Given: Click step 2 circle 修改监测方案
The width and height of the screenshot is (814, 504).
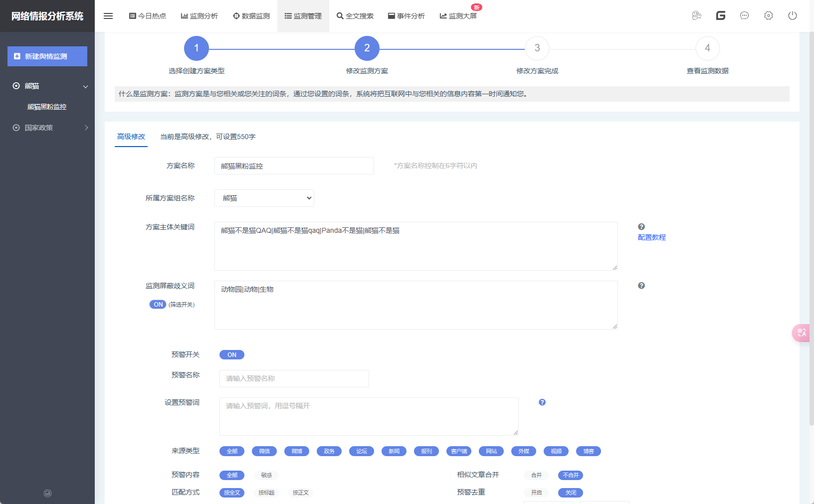Looking at the screenshot, I should pyautogui.click(x=367, y=48).
